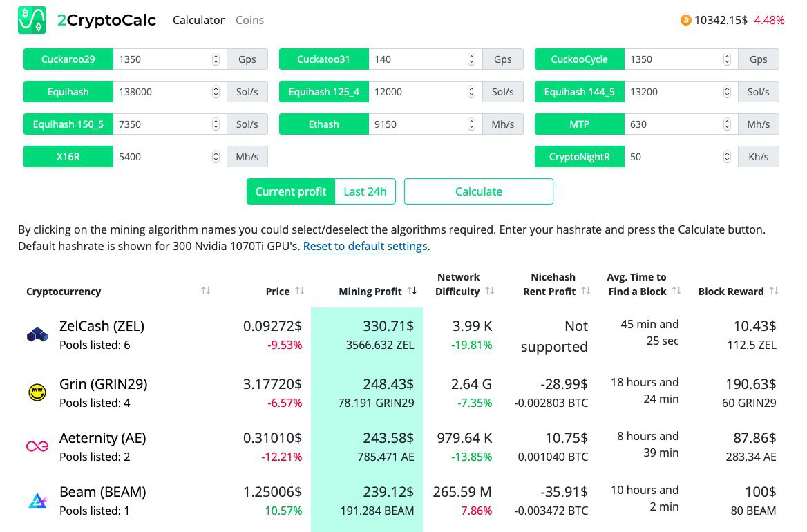Screen dimensions: 807x532
Task: Click the Grin coin icon
Action: point(37,392)
